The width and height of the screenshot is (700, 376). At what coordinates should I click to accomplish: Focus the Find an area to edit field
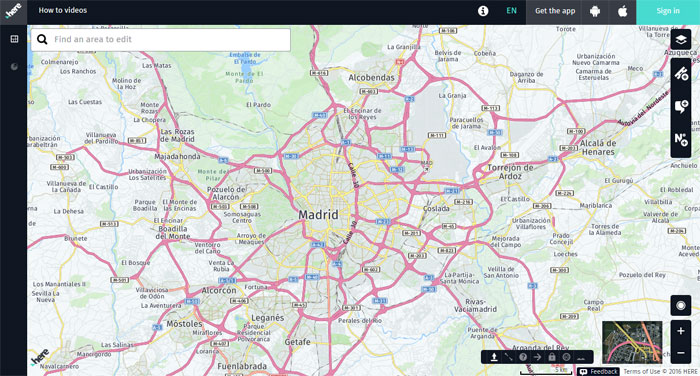[x=161, y=40]
